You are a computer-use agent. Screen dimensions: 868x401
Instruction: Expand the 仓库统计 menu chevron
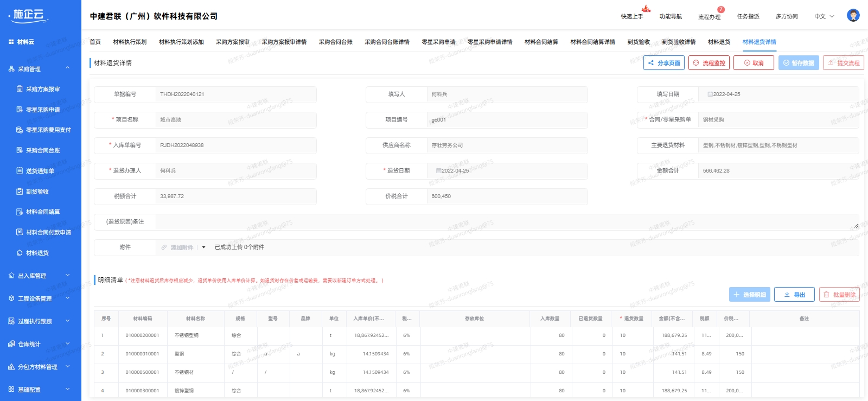pos(68,343)
